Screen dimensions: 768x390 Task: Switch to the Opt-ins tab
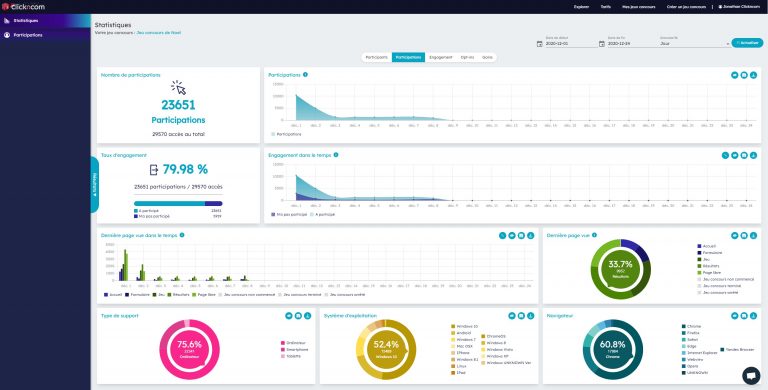[x=467, y=57]
